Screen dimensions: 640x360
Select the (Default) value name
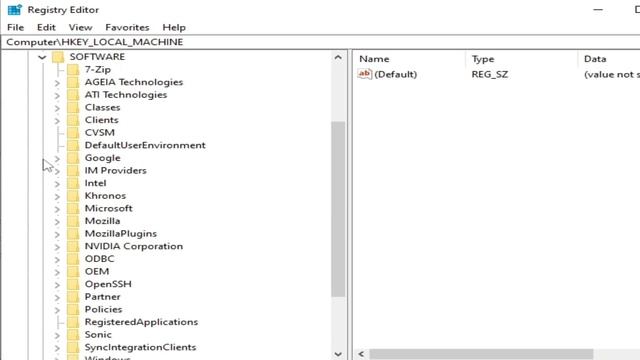coord(396,74)
